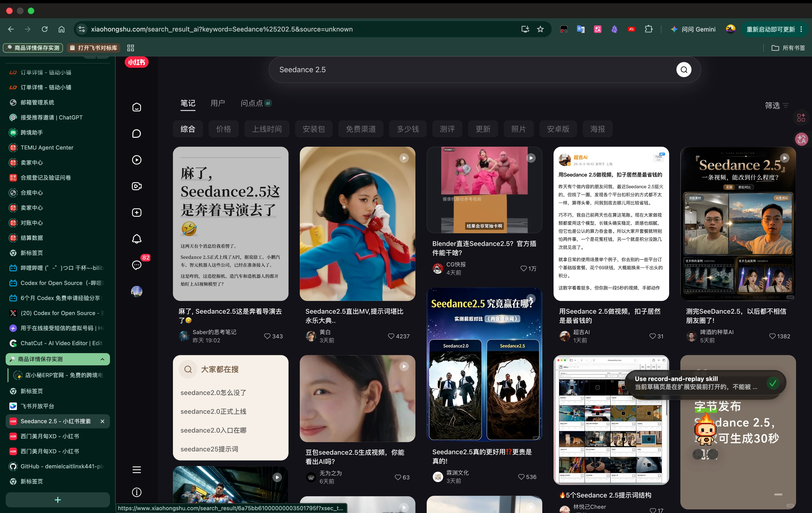
Task: Open the 打开飞书对标库 bookmark
Action: 94,48
